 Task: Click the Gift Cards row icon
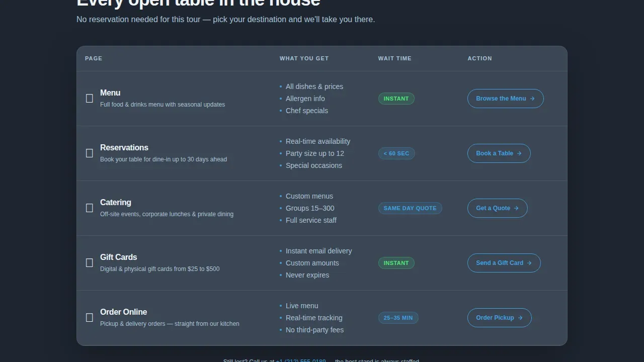pos(90,263)
